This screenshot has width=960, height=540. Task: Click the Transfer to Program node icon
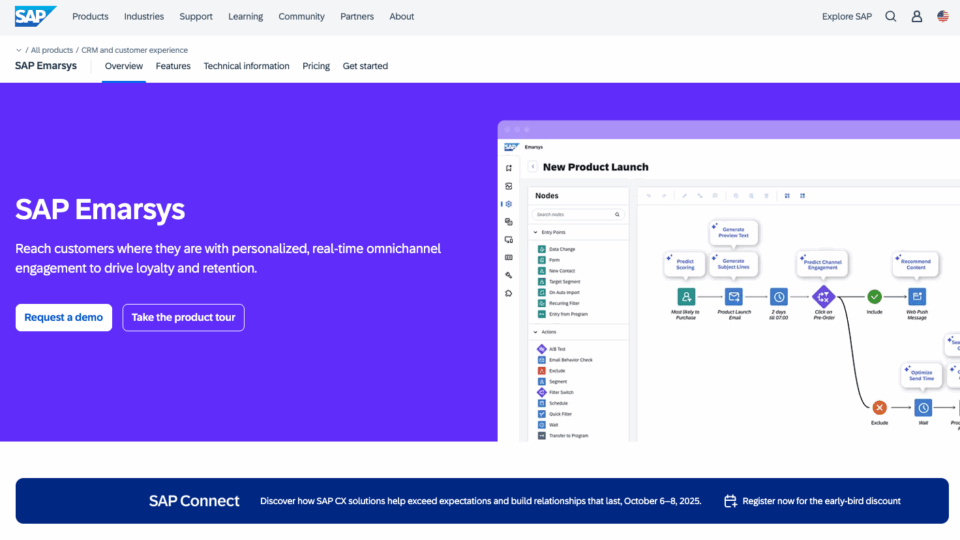[x=542, y=436]
